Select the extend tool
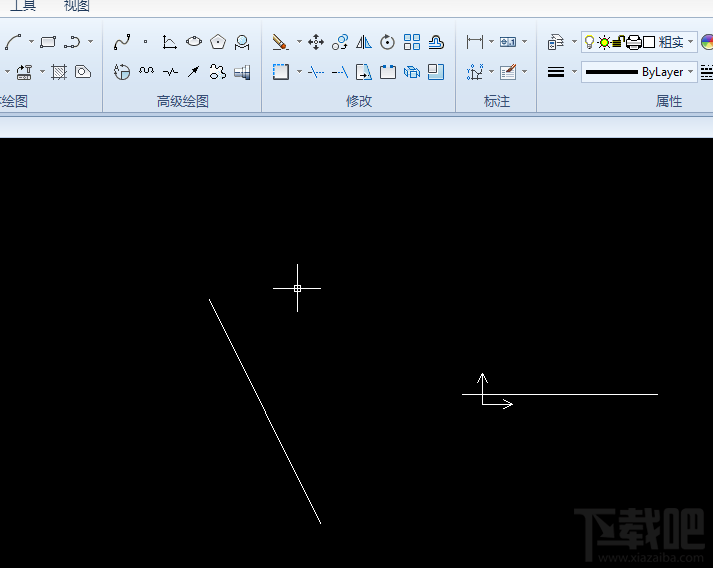 [340, 72]
